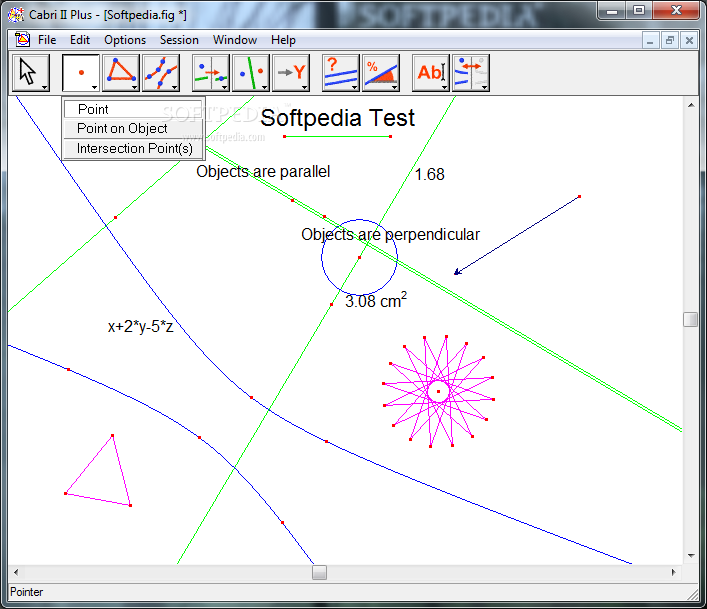Viewport: 707px width, 609px height.
Task: Click the Cabri app icon in title bar
Action: tap(16, 14)
